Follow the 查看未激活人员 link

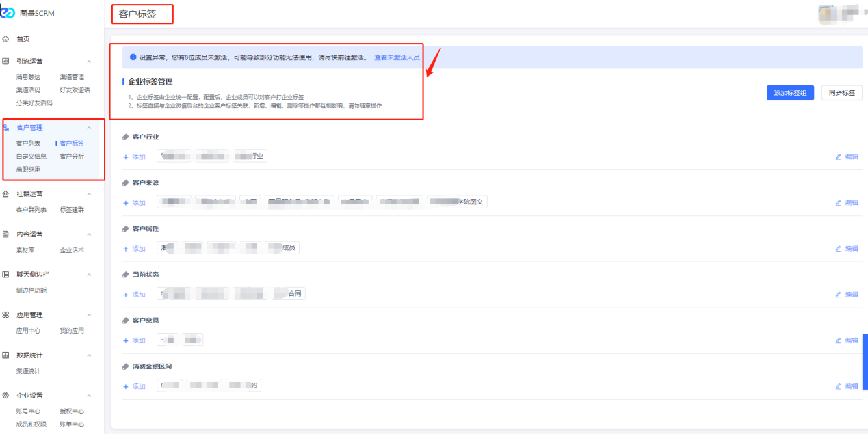coord(397,57)
